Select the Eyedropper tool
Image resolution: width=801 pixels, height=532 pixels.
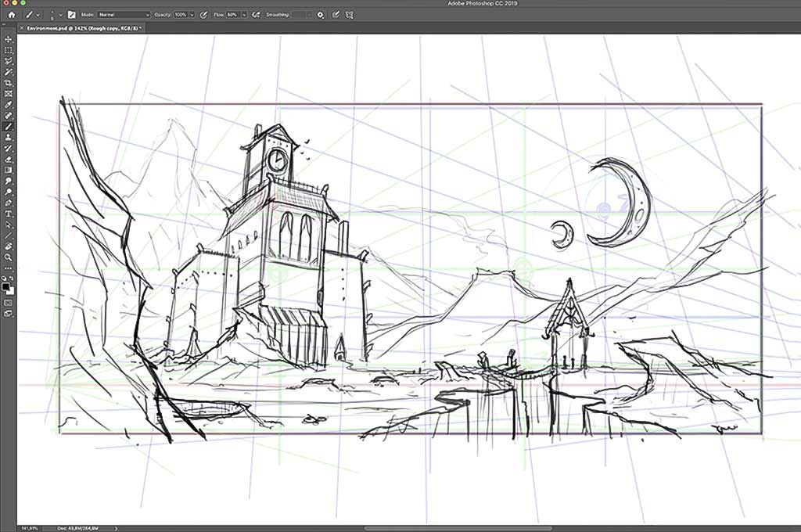[x=8, y=105]
